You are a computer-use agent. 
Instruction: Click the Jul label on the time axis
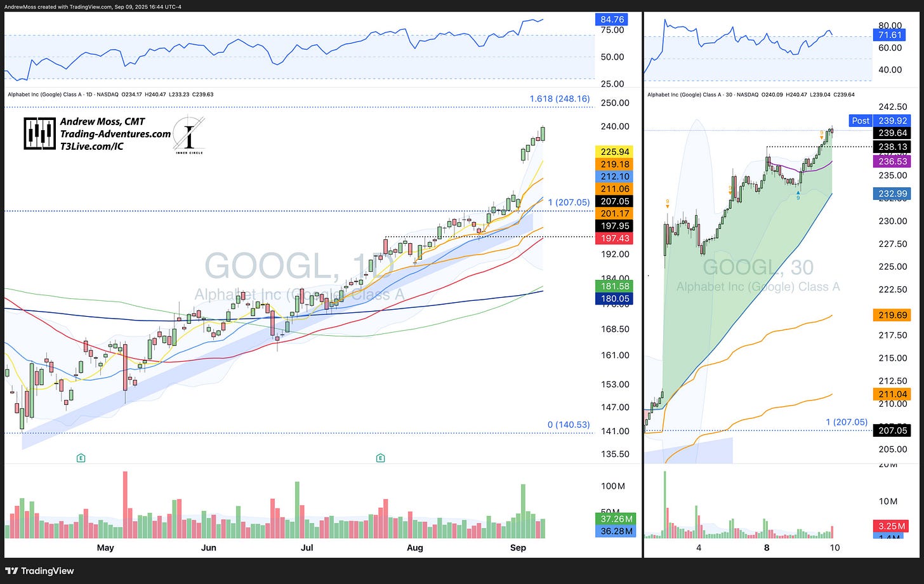(x=307, y=547)
